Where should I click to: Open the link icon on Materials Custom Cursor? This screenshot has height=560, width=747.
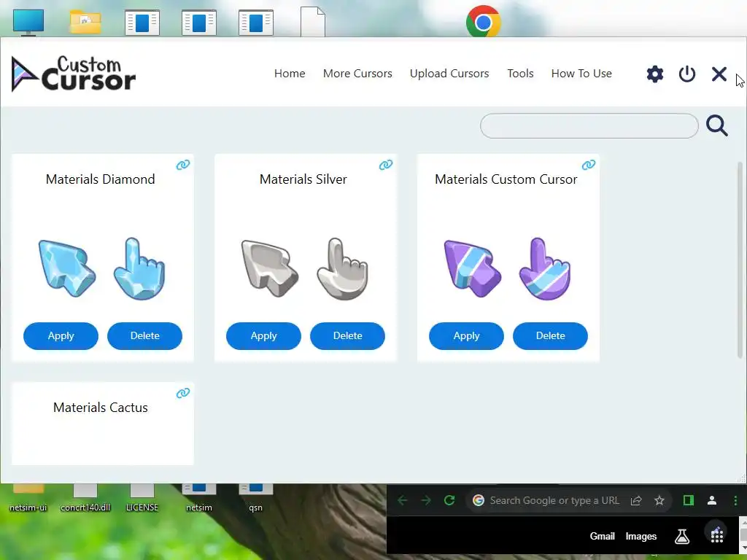589,165
